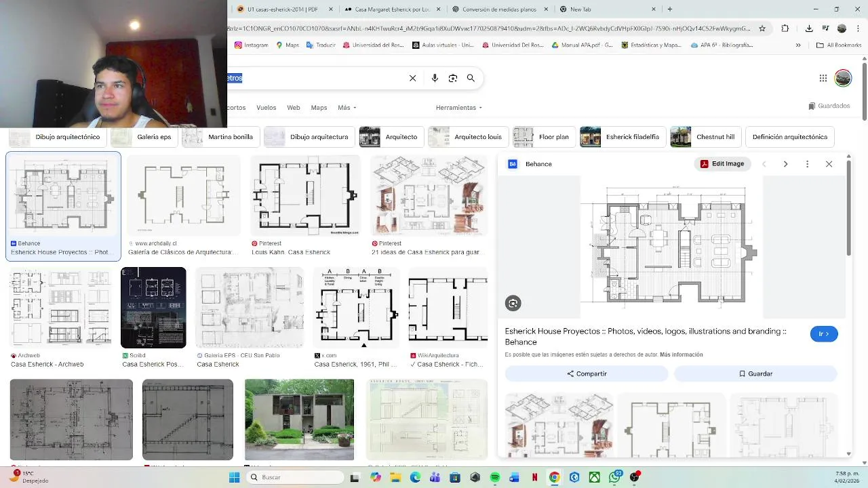Click the Guardar button in preview
Viewport: 868px width, 488px height.
tap(755, 373)
